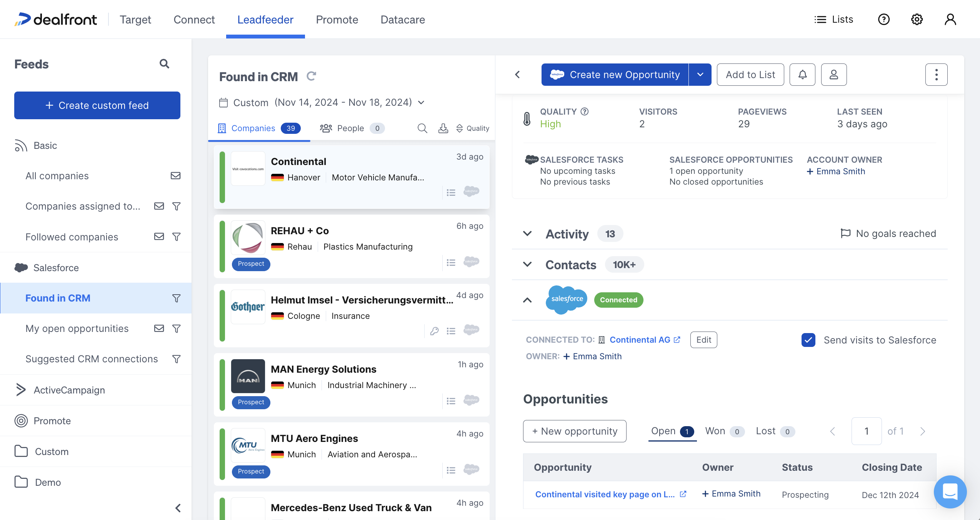Collapse the Activity section

[527, 233]
